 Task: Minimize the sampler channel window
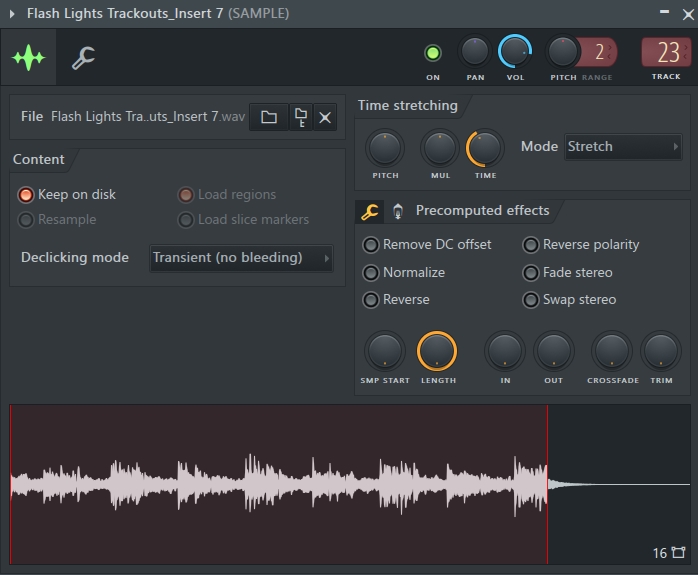[x=664, y=13]
